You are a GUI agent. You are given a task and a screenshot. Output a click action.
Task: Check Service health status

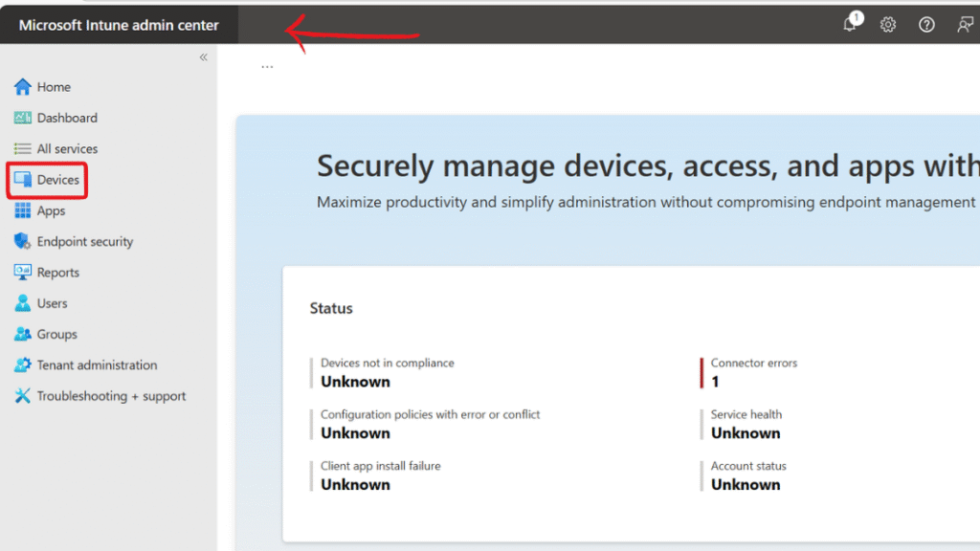pyautogui.click(x=746, y=414)
